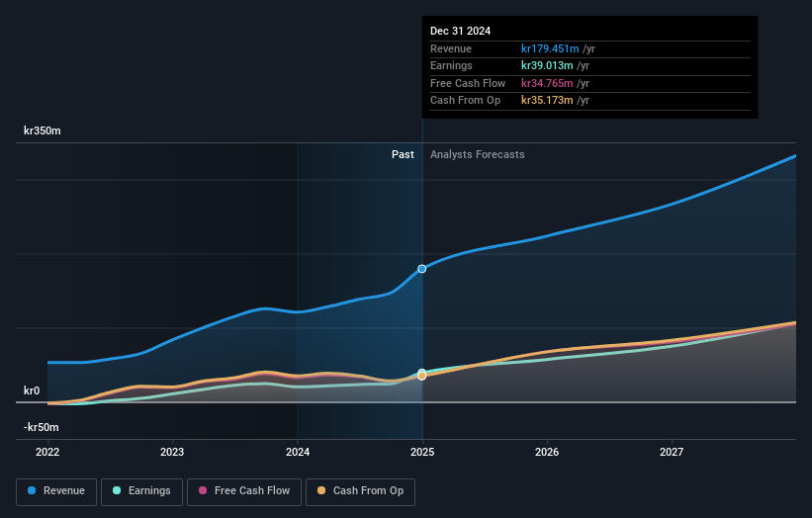The image size is (812, 518).
Task: Click the Revenue row label in tooltip
Action: click(451, 48)
